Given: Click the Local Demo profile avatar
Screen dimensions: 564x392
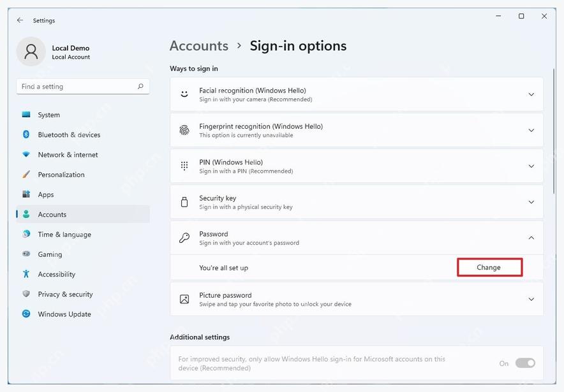Looking at the screenshot, I should [31, 52].
